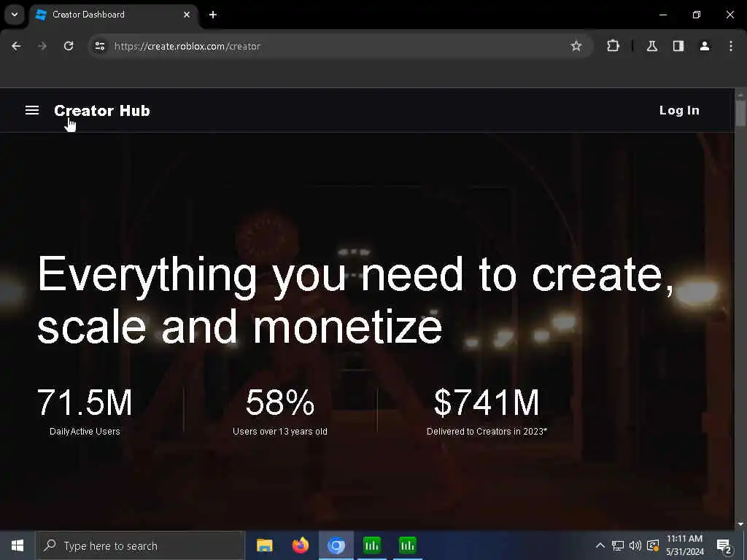Close the Creator Dashboard tab
The image size is (747, 560).
point(187,15)
